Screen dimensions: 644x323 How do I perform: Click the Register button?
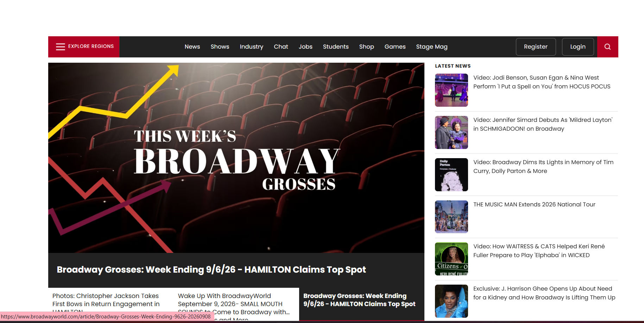536,46
